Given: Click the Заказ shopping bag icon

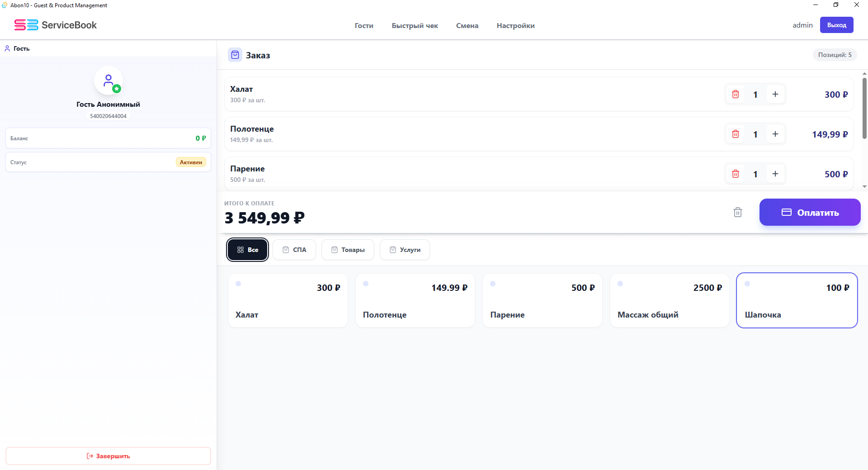Looking at the screenshot, I should coord(235,55).
